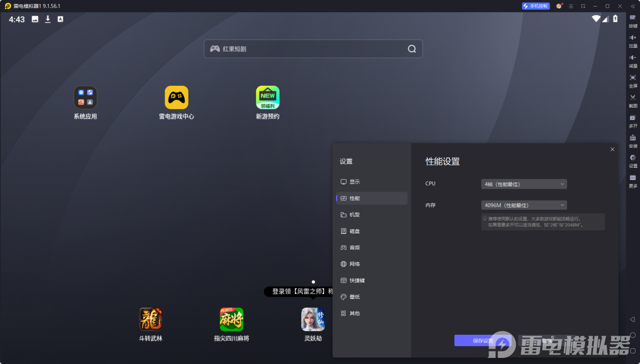The height and width of the screenshot is (364, 640).
Task: Click the 性能设置 heading text
Action: [x=443, y=162]
